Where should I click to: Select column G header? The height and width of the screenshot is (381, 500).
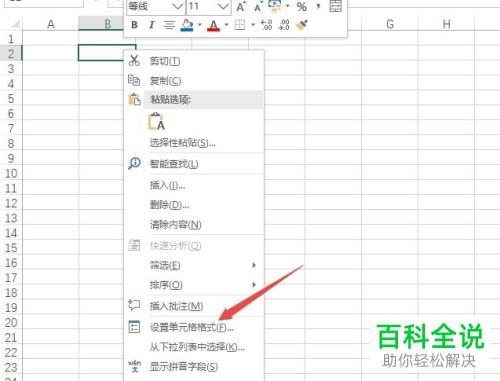[390, 24]
